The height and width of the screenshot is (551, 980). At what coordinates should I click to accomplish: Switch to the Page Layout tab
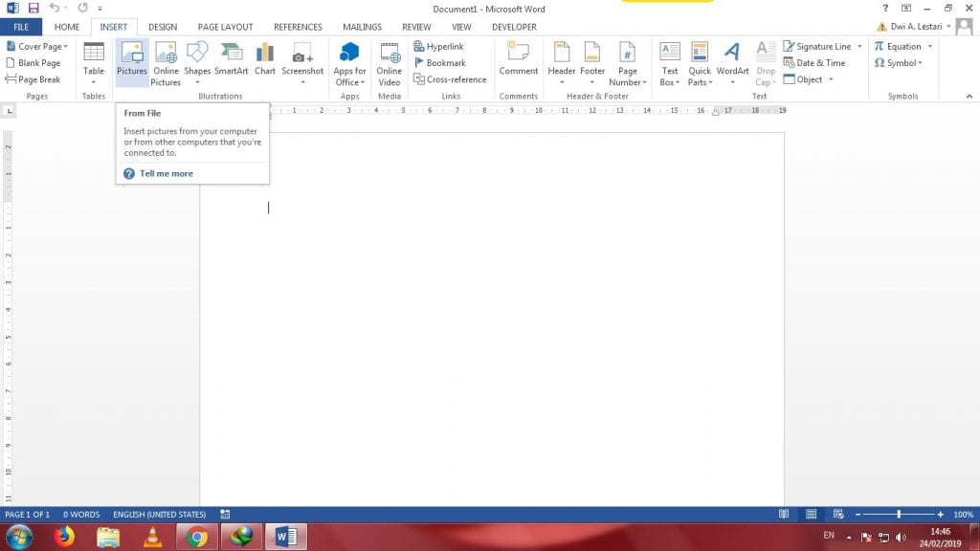225,27
